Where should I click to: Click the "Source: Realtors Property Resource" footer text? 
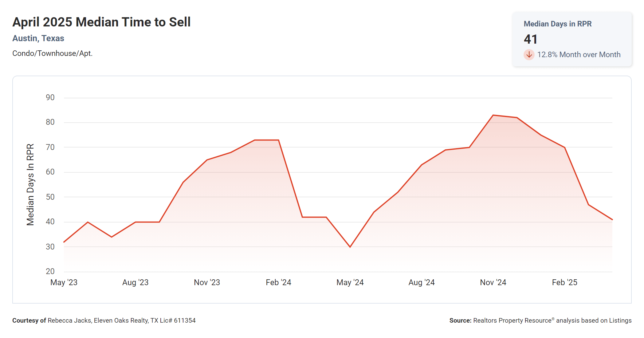540,320
